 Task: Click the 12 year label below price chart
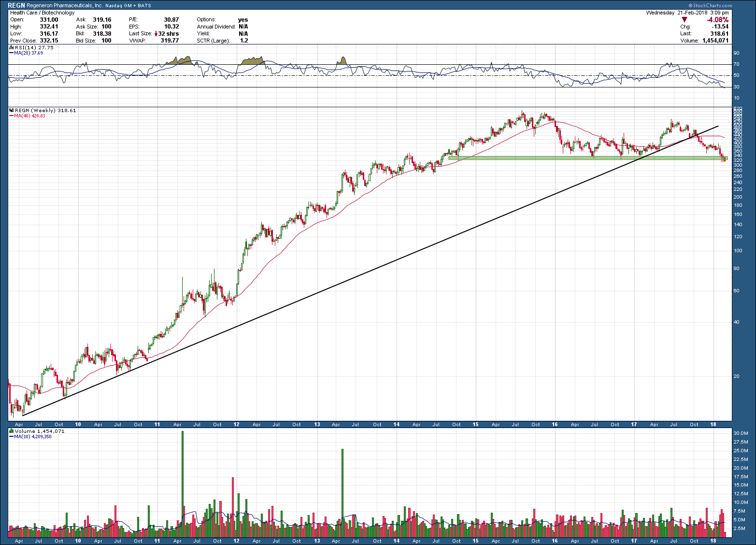pyautogui.click(x=237, y=424)
